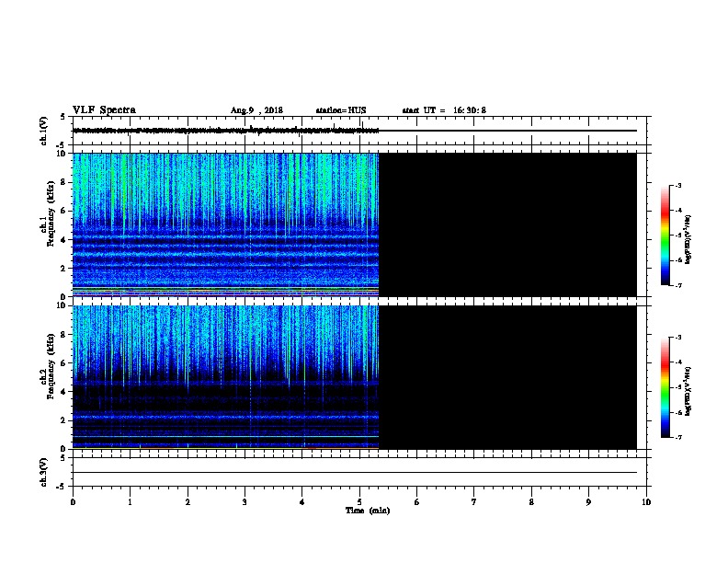Click the black no-data area of ch.1 spectrogram
Screen dimensions: 728x563
coord(508,224)
